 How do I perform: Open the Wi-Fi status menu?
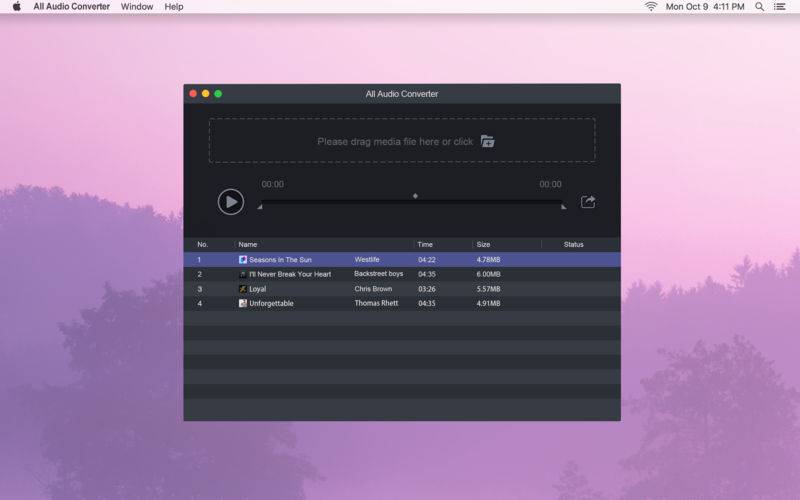coord(651,7)
